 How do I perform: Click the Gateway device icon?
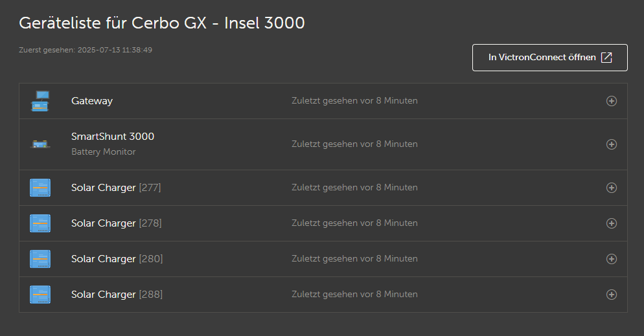(x=40, y=101)
